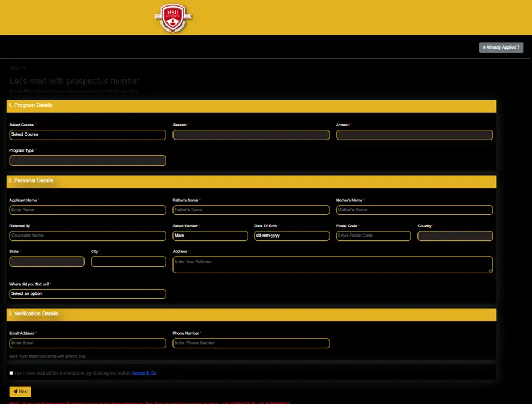Tick the instructions agreement checkbox
The width and height of the screenshot is (532, 404).
click(11, 373)
